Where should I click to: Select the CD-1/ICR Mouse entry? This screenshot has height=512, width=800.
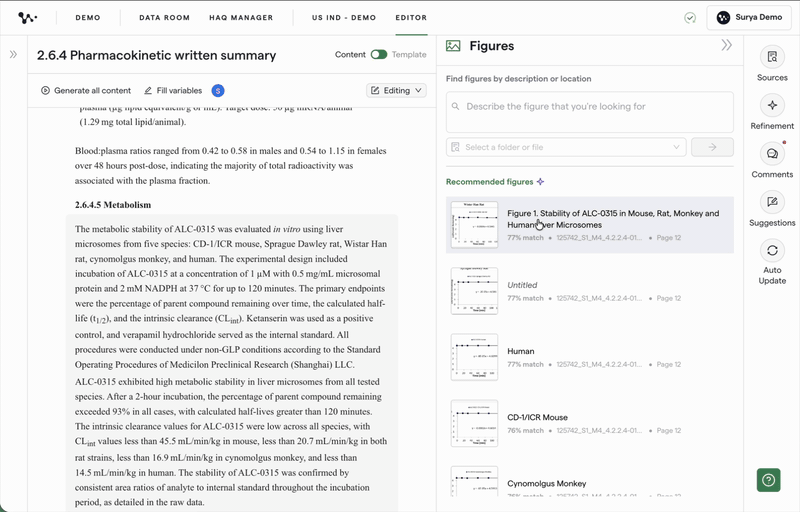pyautogui.click(x=590, y=423)
